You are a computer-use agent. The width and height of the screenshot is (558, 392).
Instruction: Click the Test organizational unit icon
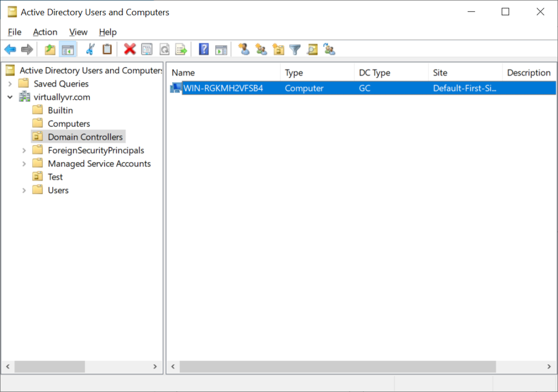(x=38, y=177)
